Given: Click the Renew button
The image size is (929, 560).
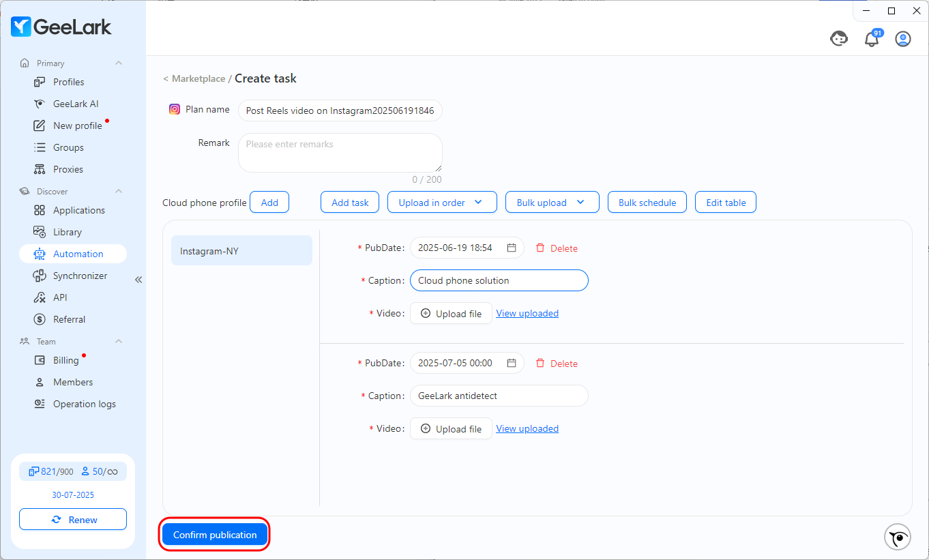Looking at the screenshot, I should click(73, 519).
